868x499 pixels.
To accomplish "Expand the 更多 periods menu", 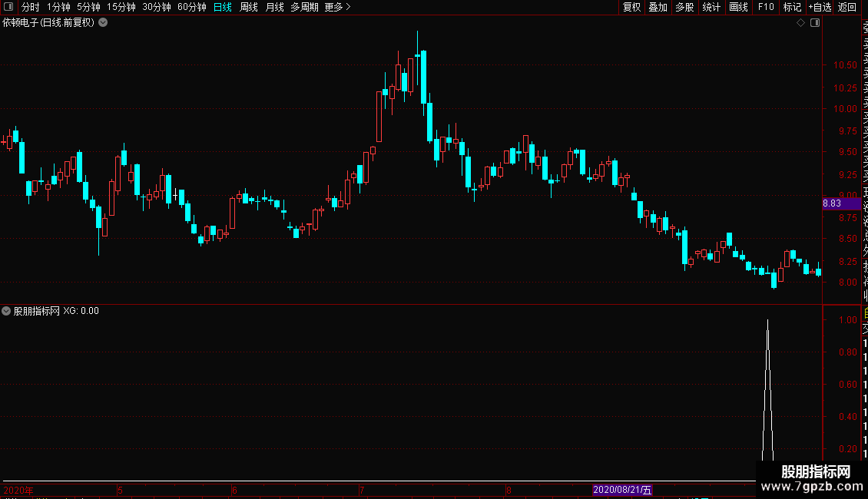I will (337, 7).
